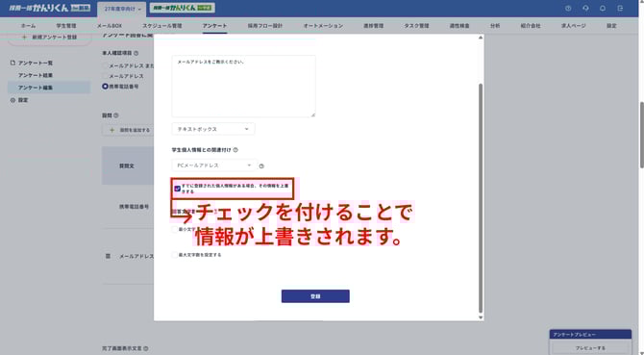Click the dialog's vertical scrollbar thumb
The height and width of the screenshot is (355, 644).
coord(481,198)
